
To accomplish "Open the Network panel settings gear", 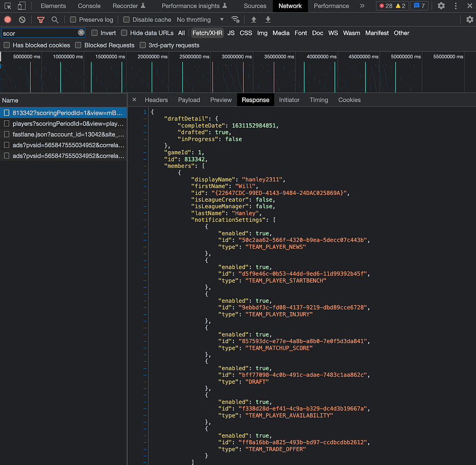I will point(469,20).
